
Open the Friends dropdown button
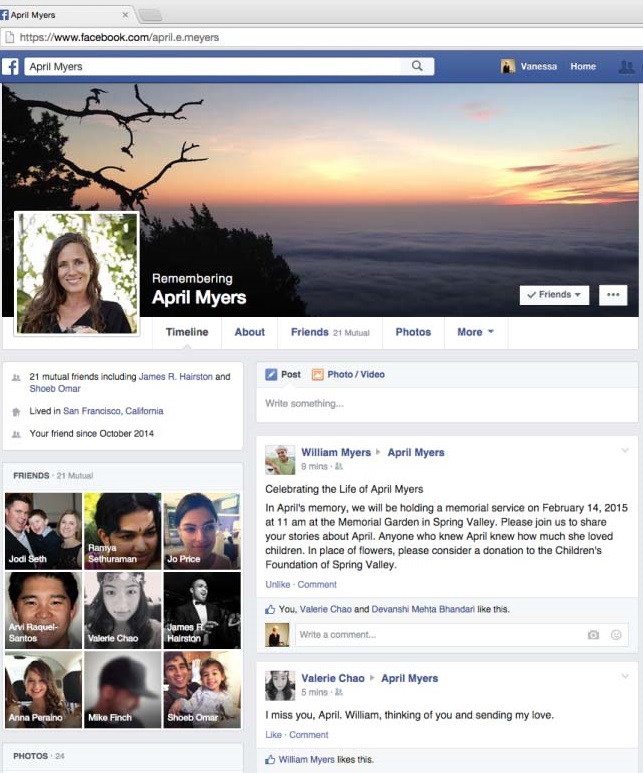[x=554, y=295]
